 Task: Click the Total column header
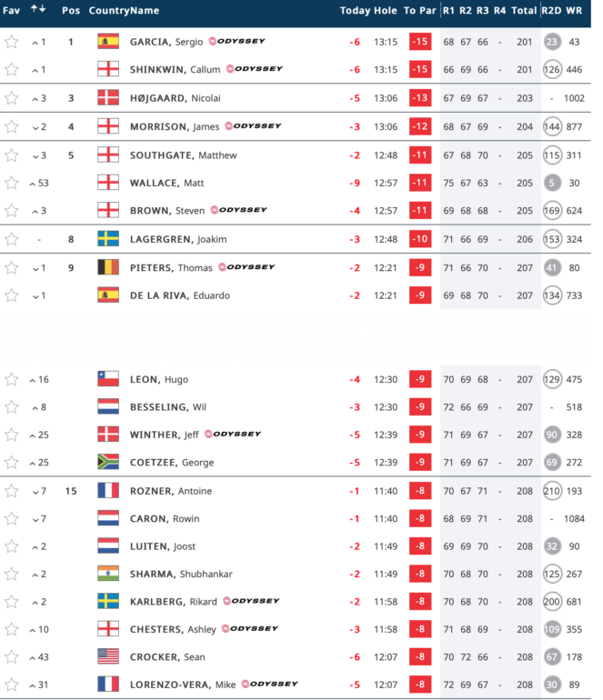(524, 10)
